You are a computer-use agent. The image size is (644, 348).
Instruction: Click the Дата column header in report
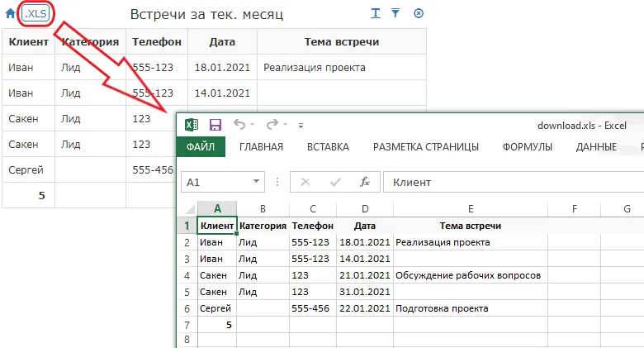click(222, 41)
